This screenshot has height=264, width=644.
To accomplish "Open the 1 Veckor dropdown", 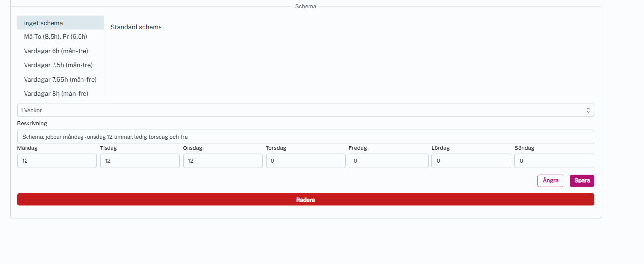I will pos(305,110).
